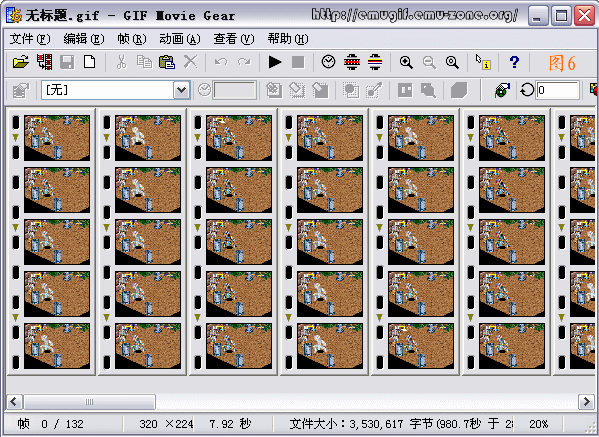Open the 帧(R) menu
Image resolution: width=599 pixels, height=437 pixels.
pos(132,39)
